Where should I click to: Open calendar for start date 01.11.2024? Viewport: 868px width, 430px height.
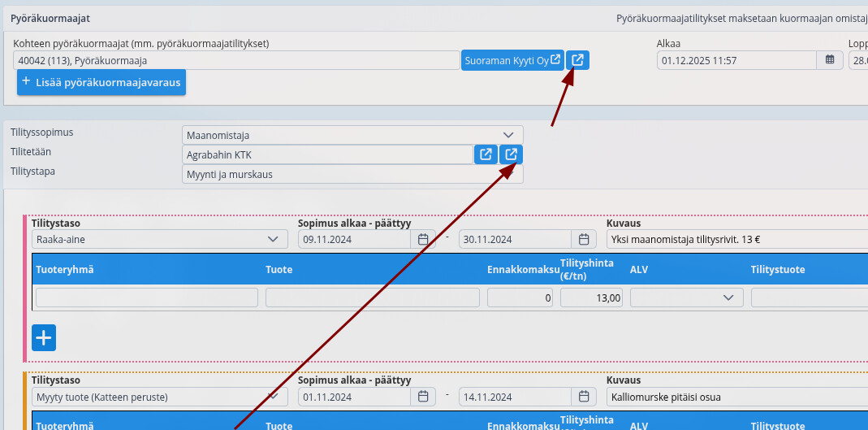(x=423, y=397)
